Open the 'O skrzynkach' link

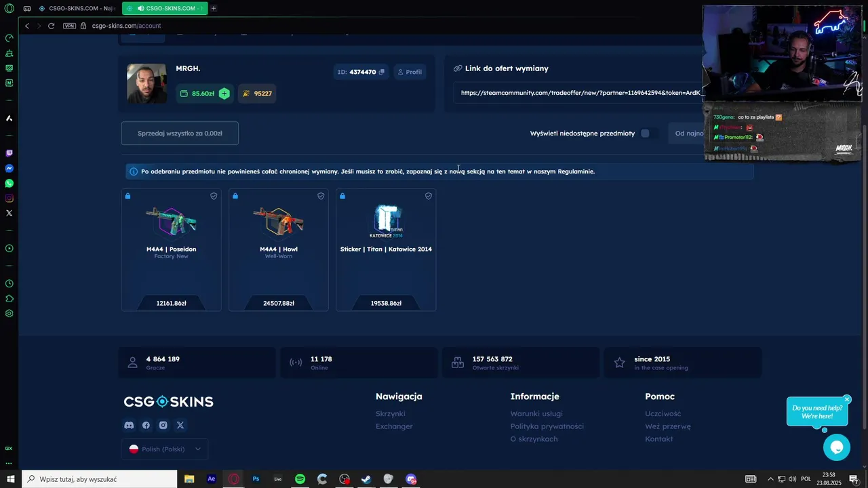pyautogui.click(x=534, y=439)
